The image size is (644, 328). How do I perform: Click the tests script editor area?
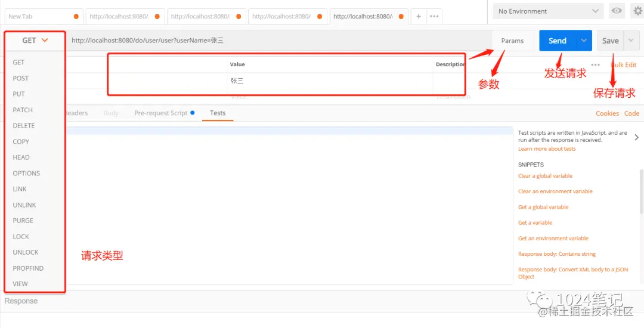coord(289,205)
